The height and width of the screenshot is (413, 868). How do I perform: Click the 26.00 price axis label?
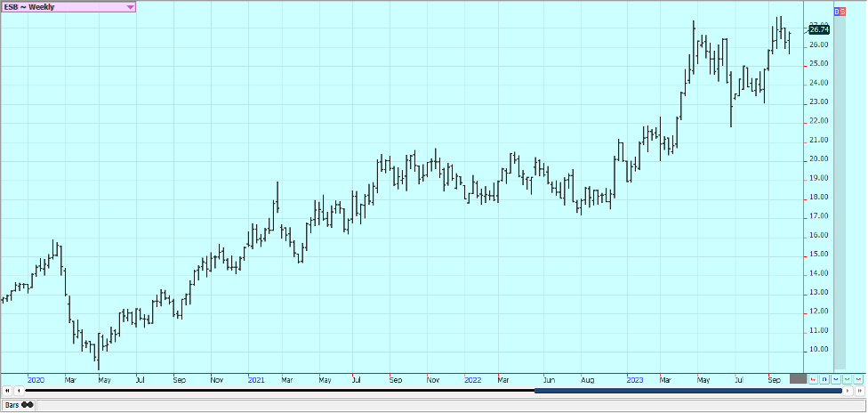click(x=819, y=45)
